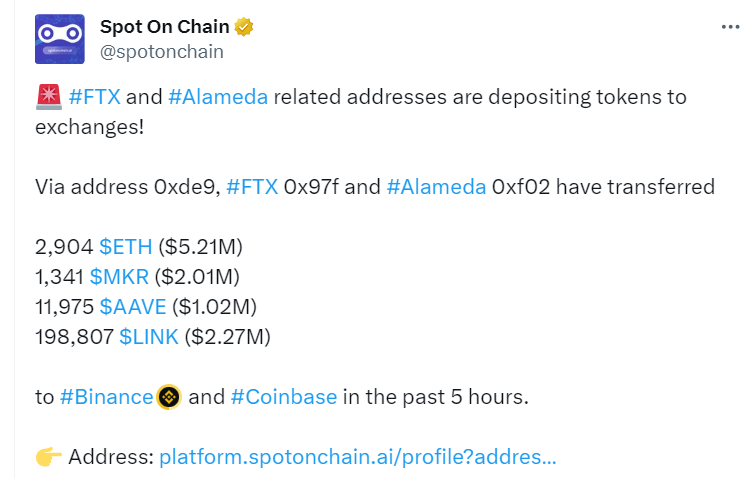
Task: Click the tweet text about depositing tokens
Action: pyautogui.click(x=361, y=111)
